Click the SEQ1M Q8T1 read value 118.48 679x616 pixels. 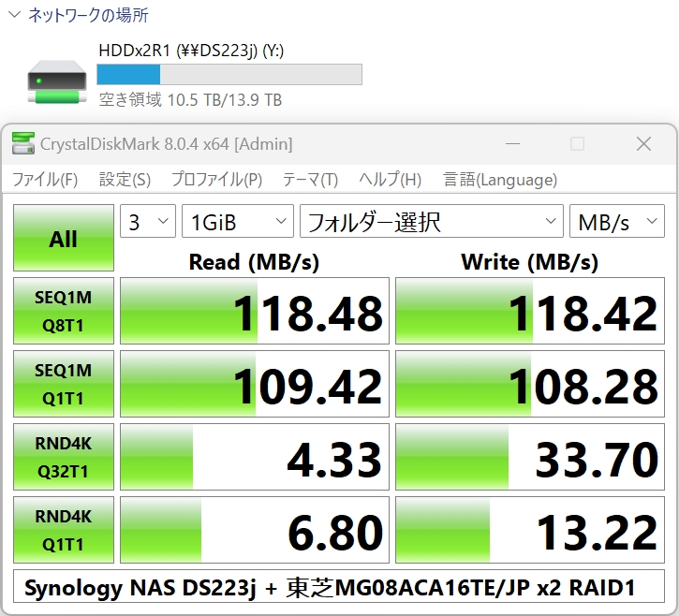click(255, 311)
